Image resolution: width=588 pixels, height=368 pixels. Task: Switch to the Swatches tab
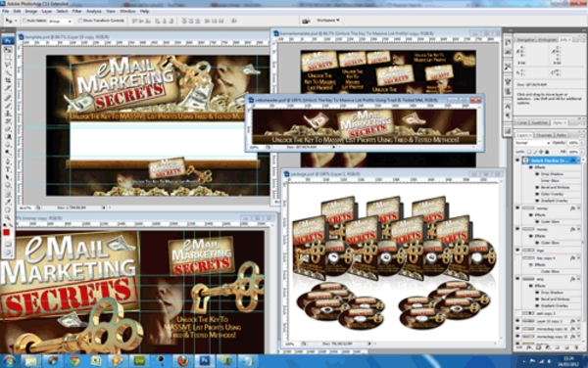pyautogui.click(x=540, y=122)
